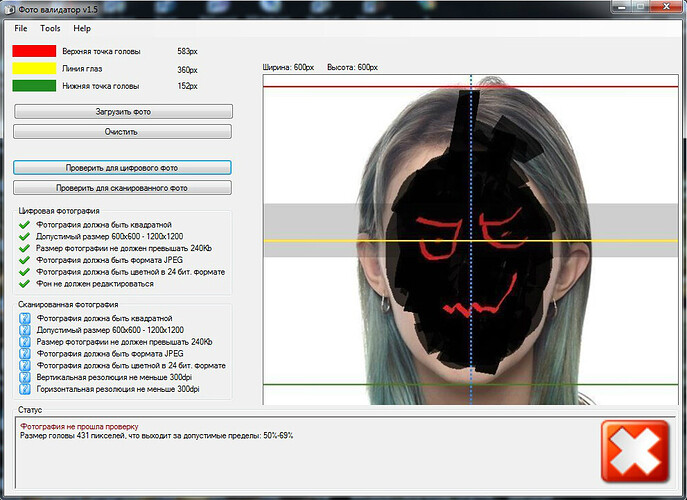Click green checkmark beside Фон не должен редактироваться
The width and height of the screenshot is (687, 500).
25,284
